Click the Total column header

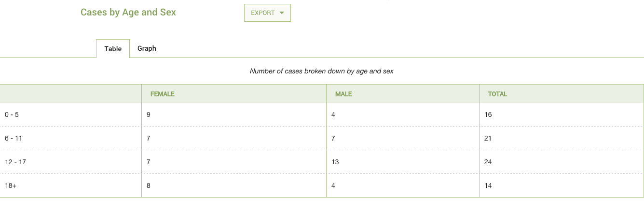[x=497, y=94]
